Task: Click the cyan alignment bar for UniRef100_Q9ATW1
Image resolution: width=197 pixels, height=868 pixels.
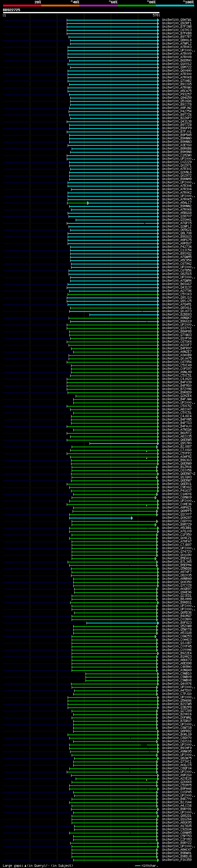Action: tap(113, 20)
